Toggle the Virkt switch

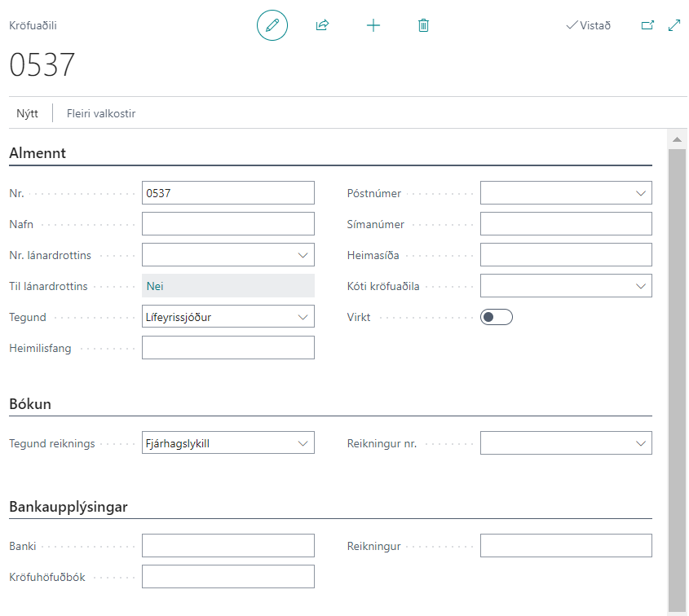(496, 317)
